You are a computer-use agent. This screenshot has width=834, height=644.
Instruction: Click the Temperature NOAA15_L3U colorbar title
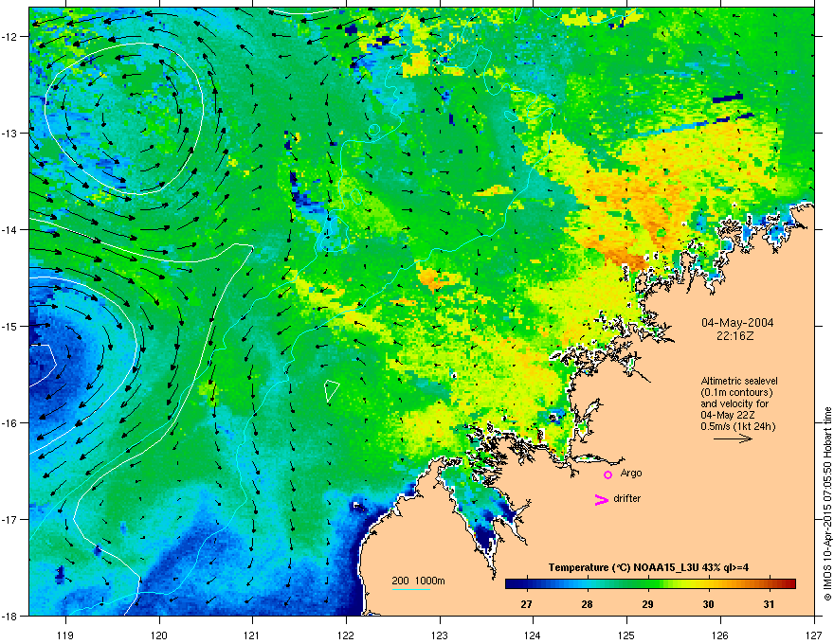tap(648, 567)
